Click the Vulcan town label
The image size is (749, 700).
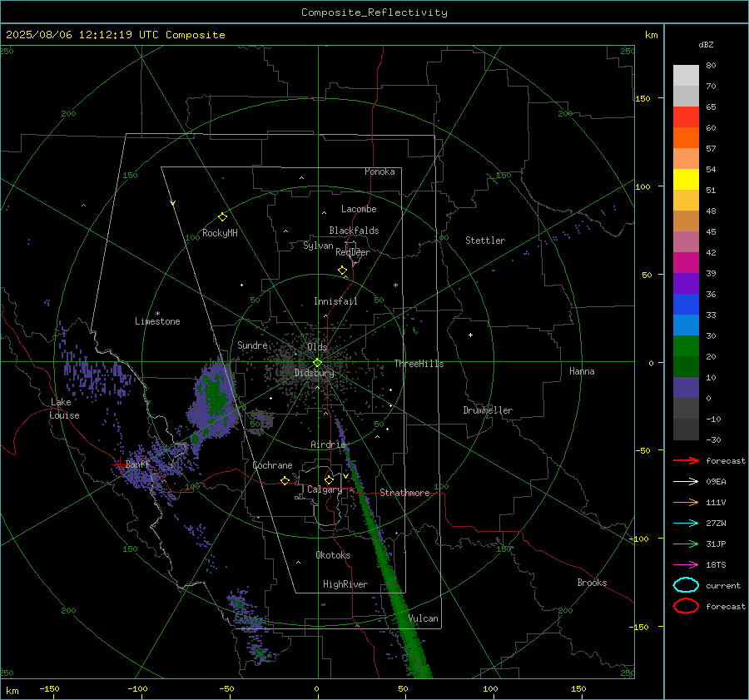pyautogui.click(x=424, y=618)
